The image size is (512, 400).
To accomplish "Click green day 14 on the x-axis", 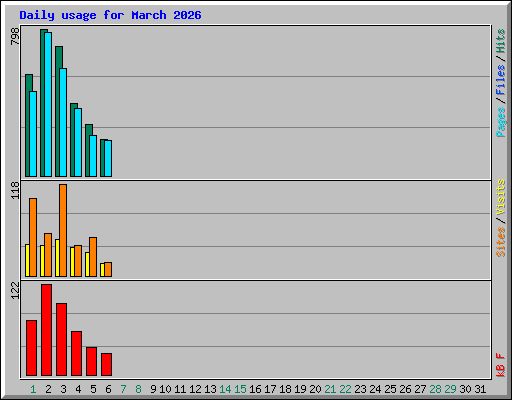I will pos(225,389).
